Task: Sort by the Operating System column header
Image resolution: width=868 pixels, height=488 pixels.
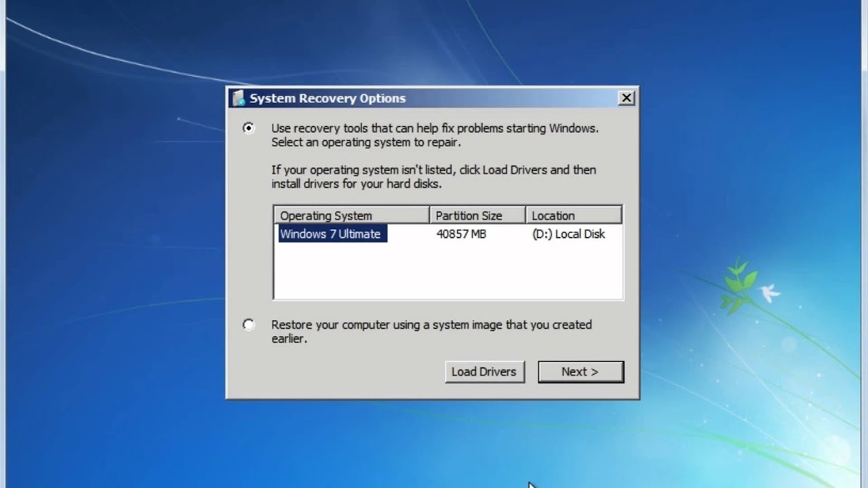Action: click(x=352, y=216)
